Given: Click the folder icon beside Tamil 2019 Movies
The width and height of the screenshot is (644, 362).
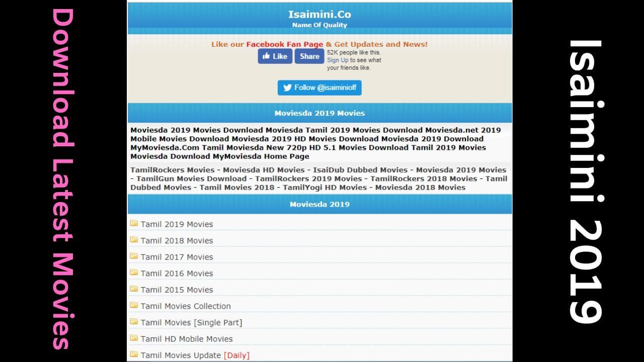Looking at the screenshot, I should (x=134, y=223).
